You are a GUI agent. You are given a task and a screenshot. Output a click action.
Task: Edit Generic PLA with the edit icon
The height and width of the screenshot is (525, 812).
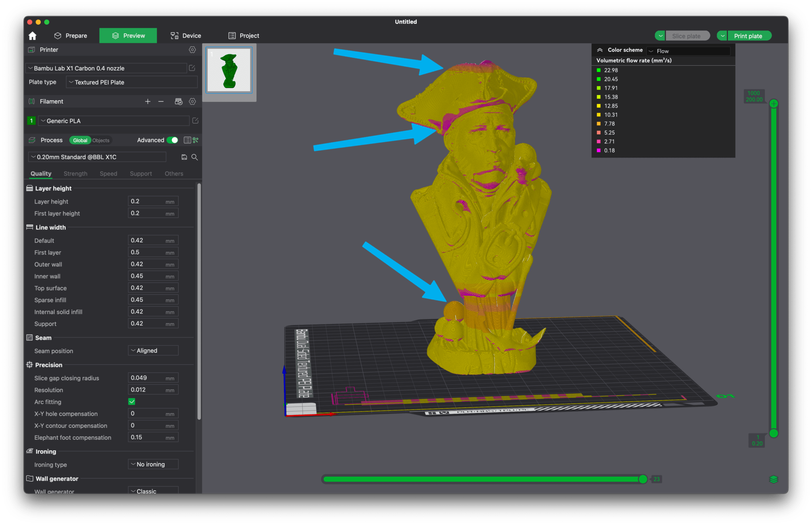tap(195, 120)
